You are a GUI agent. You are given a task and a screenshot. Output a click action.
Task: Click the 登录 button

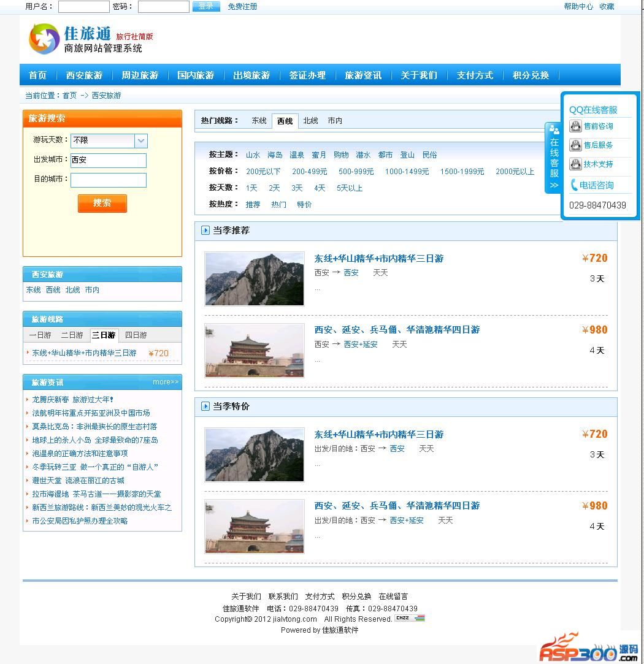[206, 6]
